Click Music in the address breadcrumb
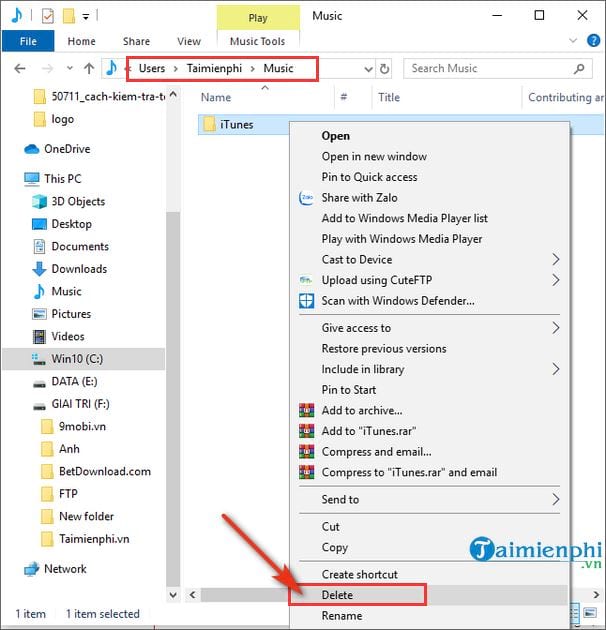This screenshot has height=630, width=606. tap(278, 68)
